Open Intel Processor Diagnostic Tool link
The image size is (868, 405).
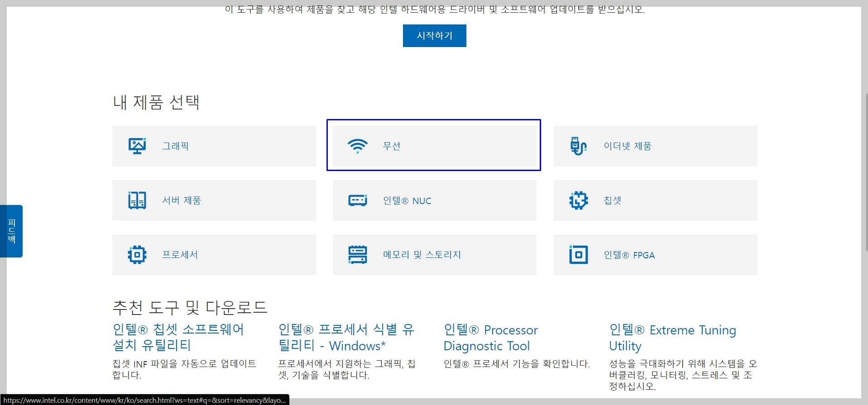click(x=490, y=338)
